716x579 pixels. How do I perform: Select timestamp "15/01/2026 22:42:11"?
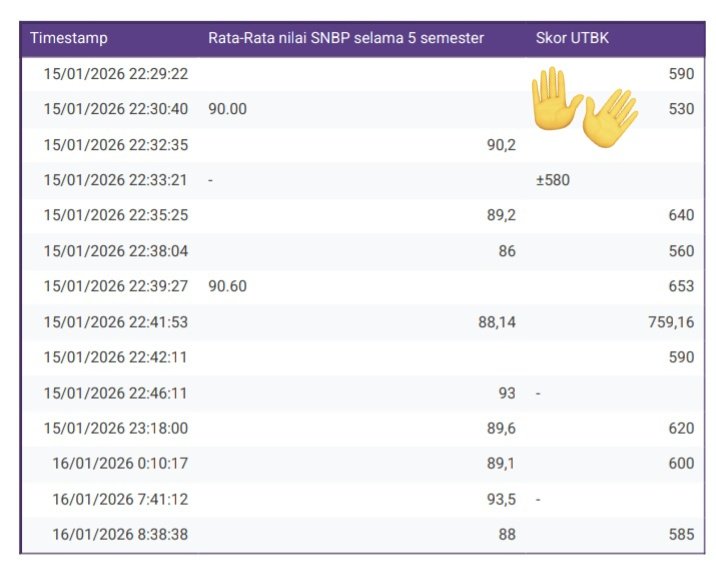click(x=116, y=357)
